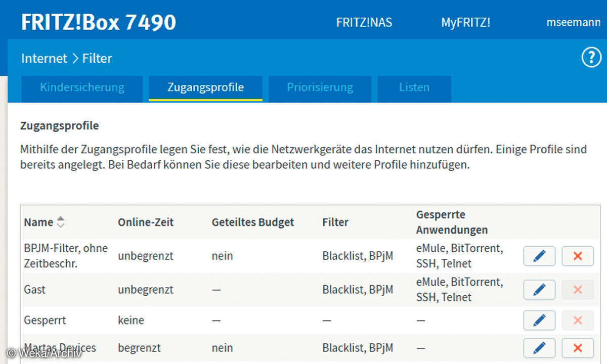Click 'keine' online time for Gesperrt

tap(131, 320)
